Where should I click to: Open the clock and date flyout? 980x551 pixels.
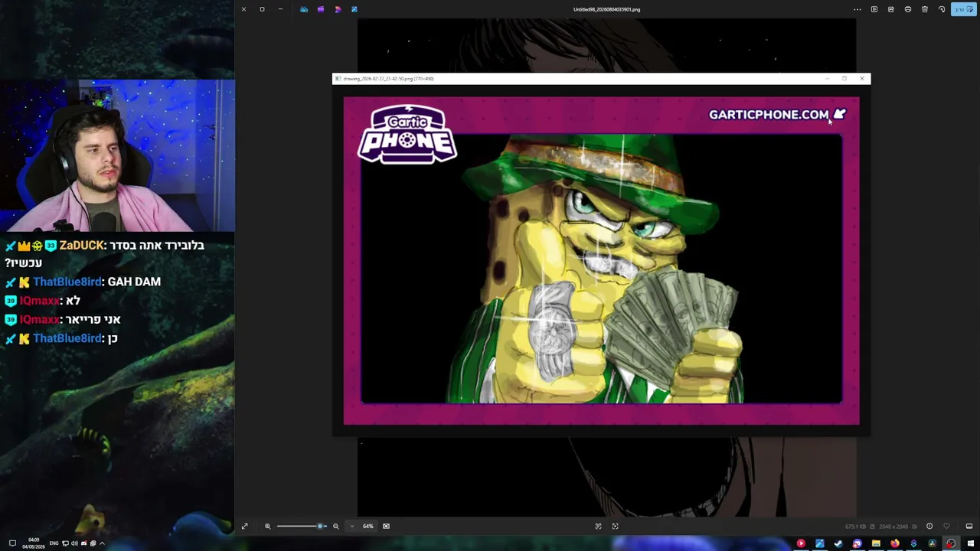tap(34, 543)
